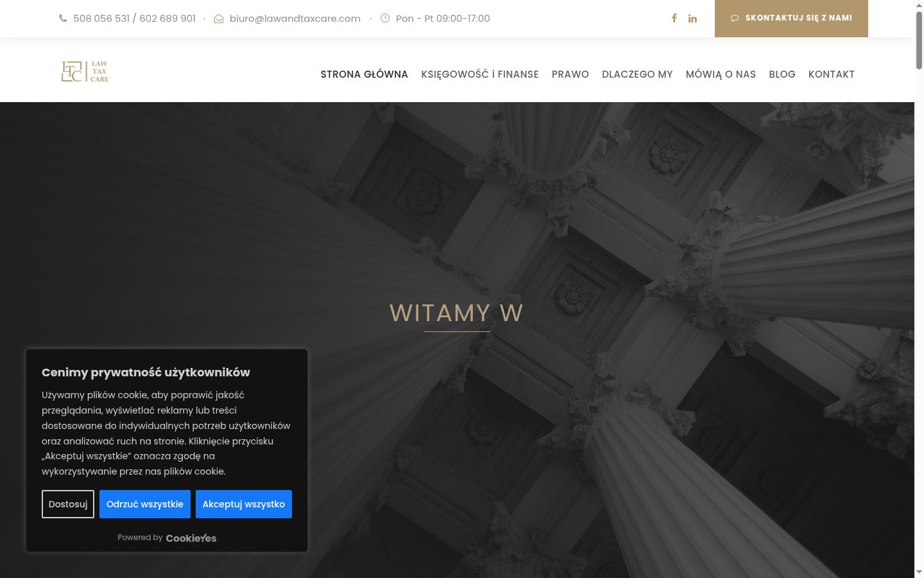Screen dimensions: 924x578
Task: Click the biuro@lawandtaxcare.com email address
Action: tap(295, 19)
